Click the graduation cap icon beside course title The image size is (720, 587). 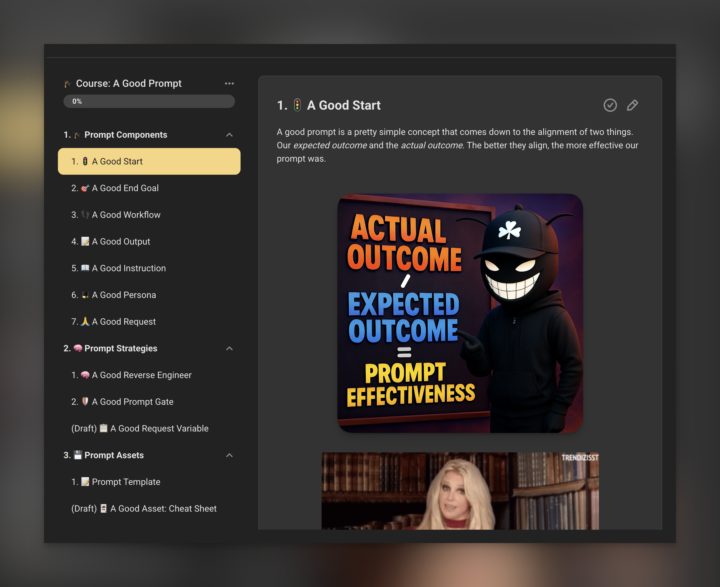coord(68,84)
